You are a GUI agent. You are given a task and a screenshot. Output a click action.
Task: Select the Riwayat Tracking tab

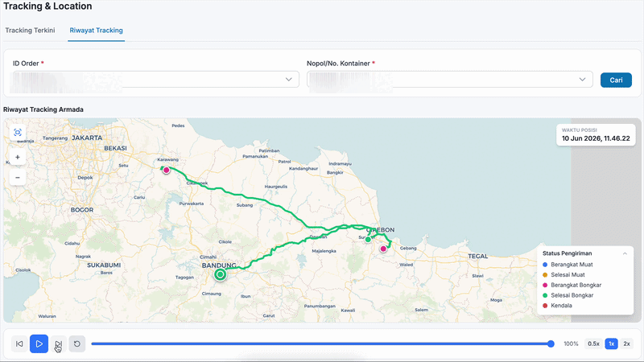point(96,31)
